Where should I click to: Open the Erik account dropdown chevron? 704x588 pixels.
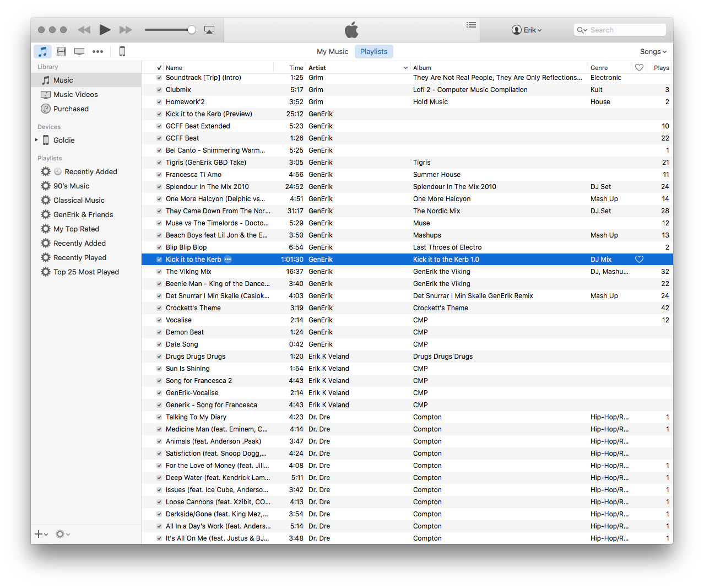(x=539, y=30)
